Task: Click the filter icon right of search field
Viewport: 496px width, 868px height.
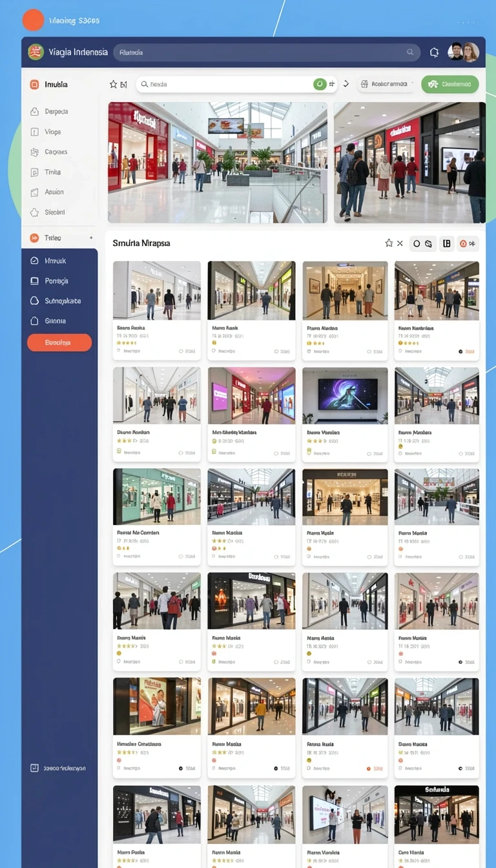Action: [332, 84]
